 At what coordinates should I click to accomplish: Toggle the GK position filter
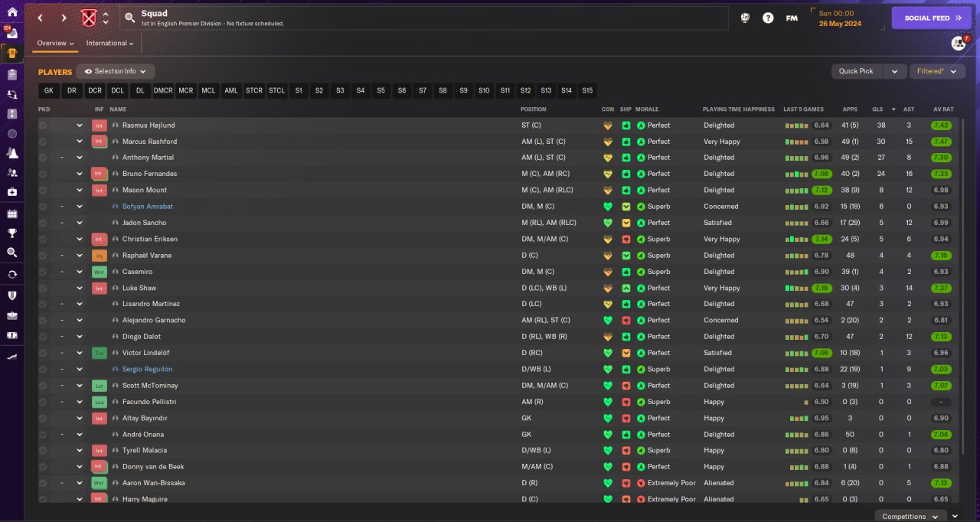tap(48, 90)
